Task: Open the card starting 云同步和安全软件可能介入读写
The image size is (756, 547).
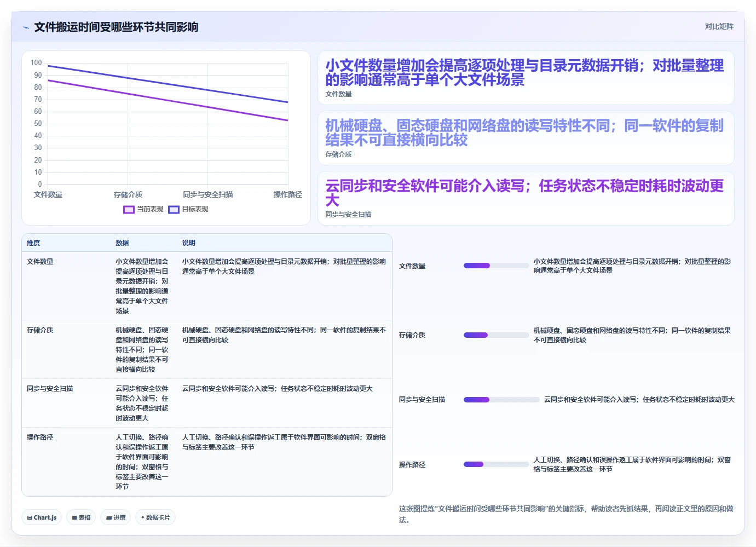Action: [526, 198]
